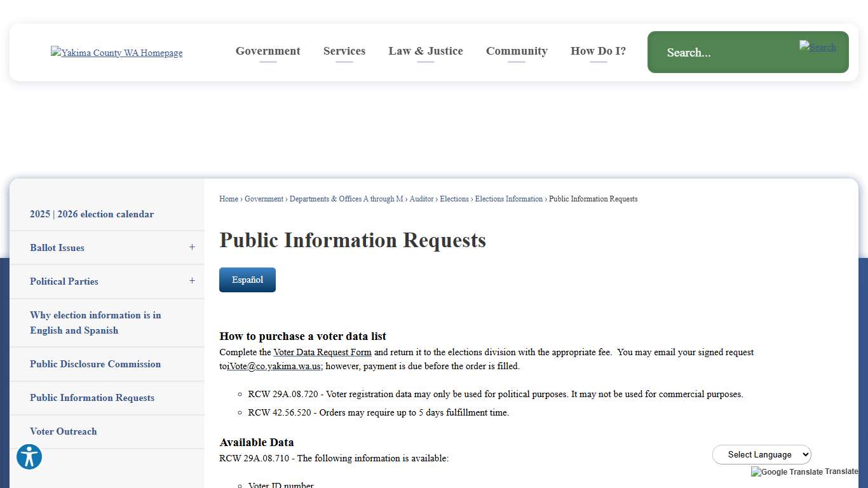Click the iVote@co.yakima.wa.us email link
Screen dimensions: 868x488
273,366
